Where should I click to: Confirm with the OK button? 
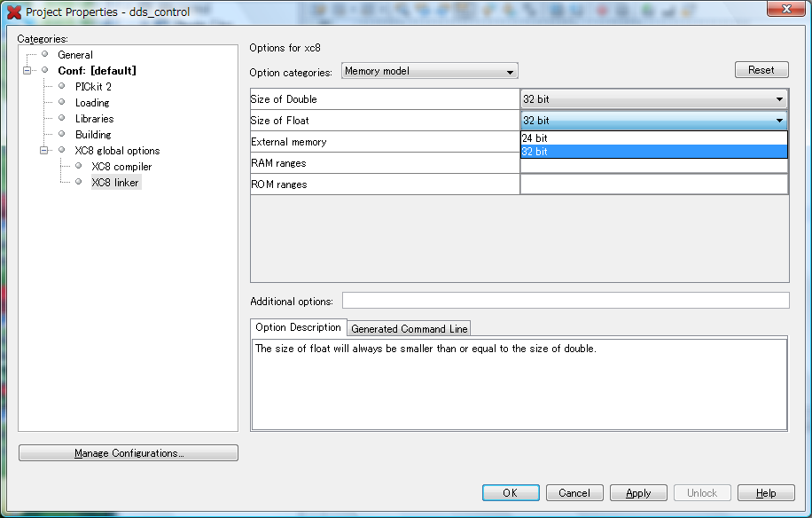click(x=511, y=493)
